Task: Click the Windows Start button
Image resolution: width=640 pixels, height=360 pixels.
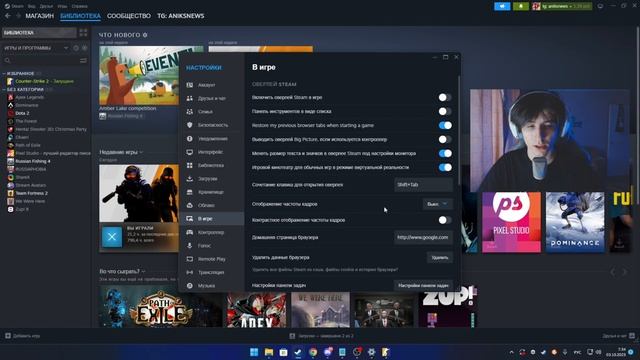Action: pyautogui.click(x=254, y=352)
